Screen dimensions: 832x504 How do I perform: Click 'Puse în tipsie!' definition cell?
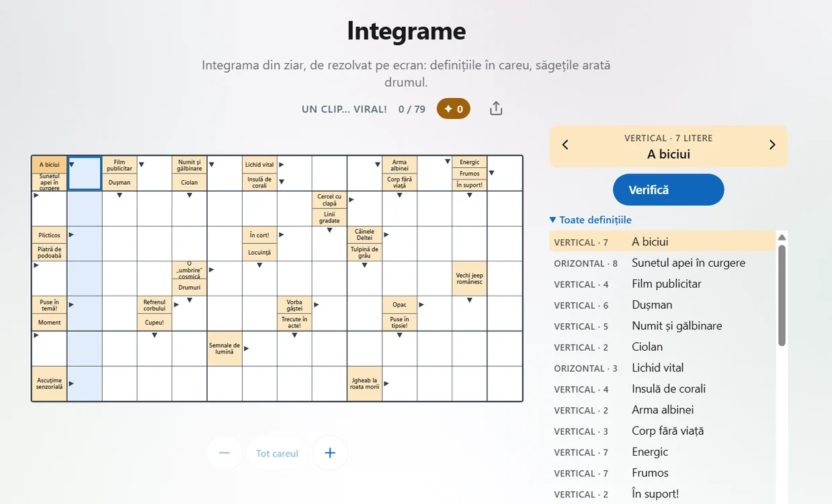tap(399, 322)
